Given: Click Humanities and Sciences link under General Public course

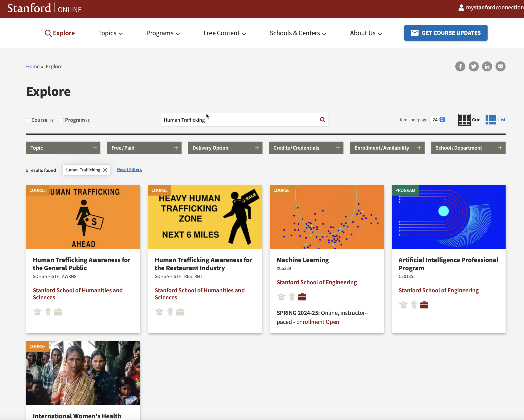Looking at the screenshot, I should (78, 294).
